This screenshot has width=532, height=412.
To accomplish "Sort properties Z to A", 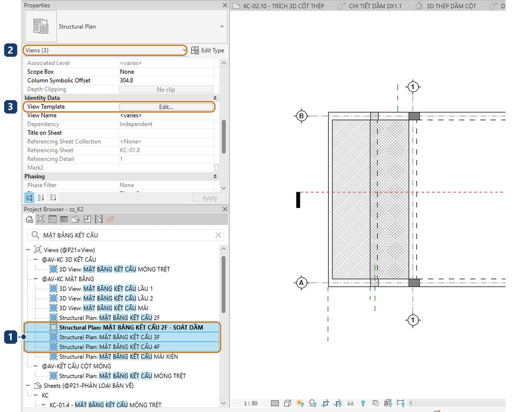I will coord(53,197).
